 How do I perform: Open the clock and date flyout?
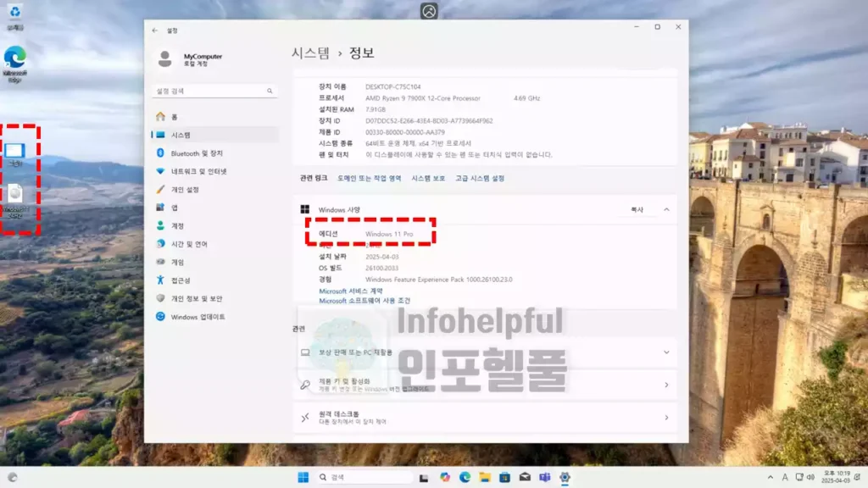coord(836,478)
